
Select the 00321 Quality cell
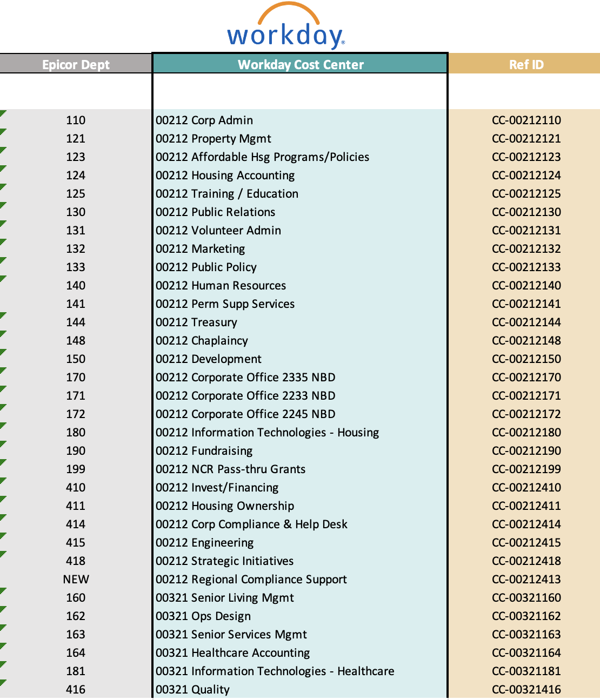point(301,689)
